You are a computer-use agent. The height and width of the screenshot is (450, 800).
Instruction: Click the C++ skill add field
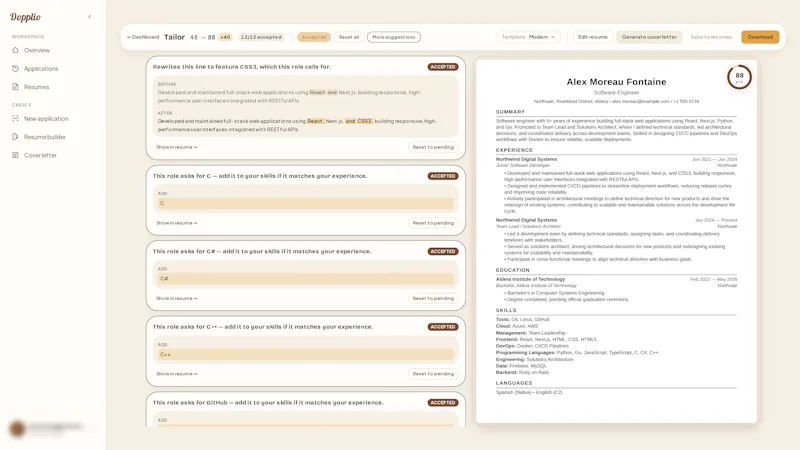306,354
